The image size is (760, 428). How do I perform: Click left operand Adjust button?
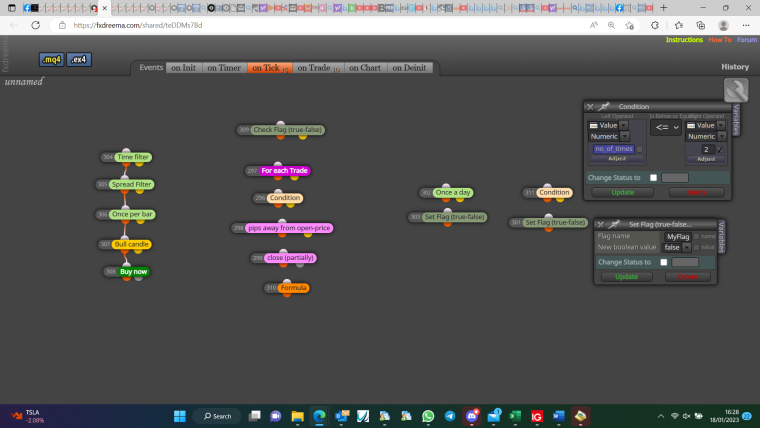click(617, 159)
